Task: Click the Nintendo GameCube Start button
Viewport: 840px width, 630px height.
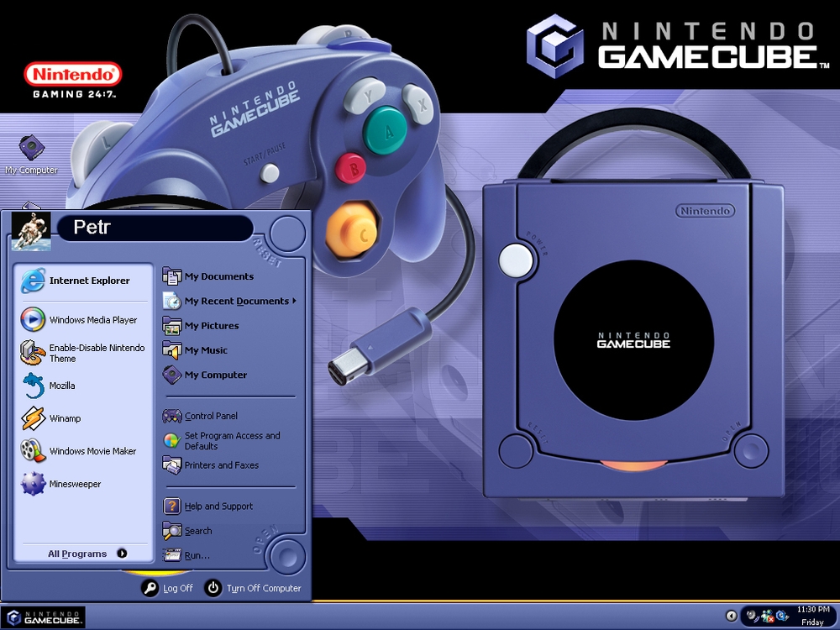Action: click(x=43, y=617)
